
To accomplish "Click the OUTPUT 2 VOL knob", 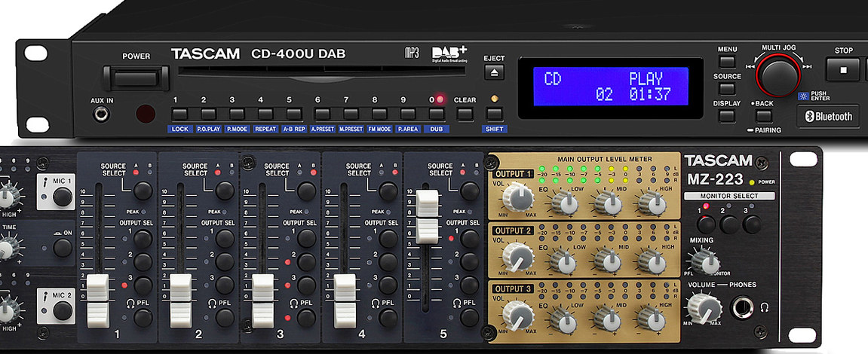I will click(518, 257).
